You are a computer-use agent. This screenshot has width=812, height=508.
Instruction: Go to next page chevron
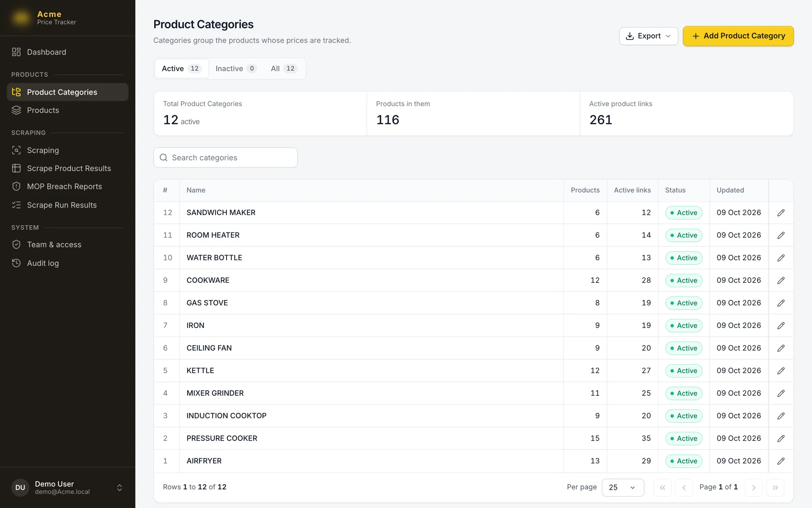(754, 487)
